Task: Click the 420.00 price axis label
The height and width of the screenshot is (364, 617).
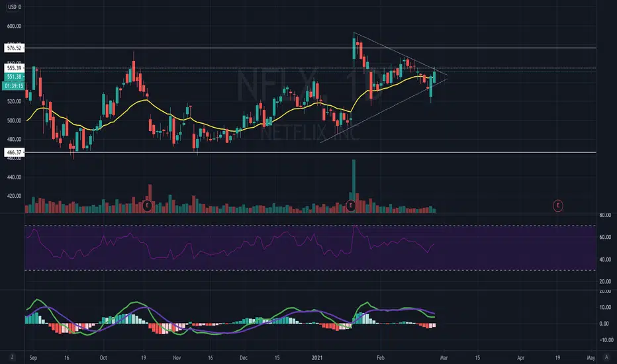Action: [14, 196]
